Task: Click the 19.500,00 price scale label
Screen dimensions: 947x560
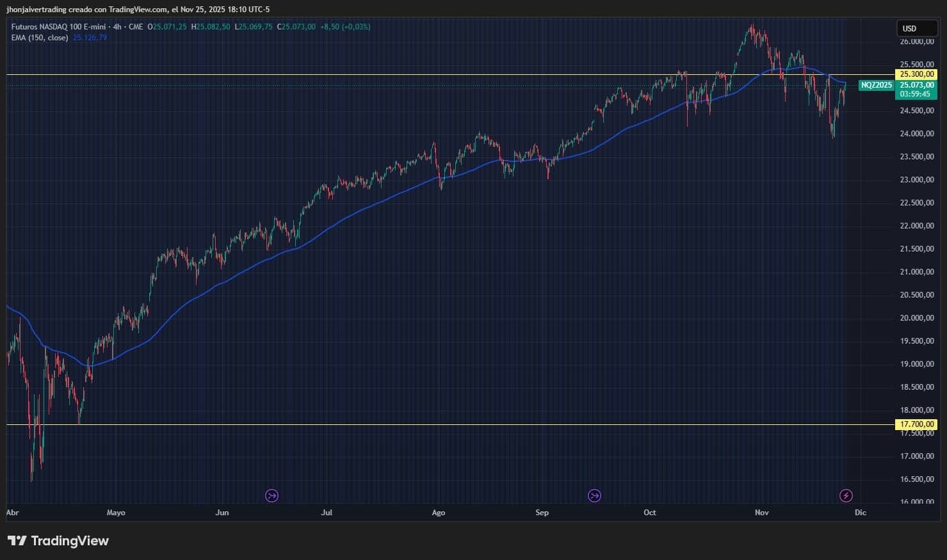Action: pyautogui.click(x=917, y=341)
